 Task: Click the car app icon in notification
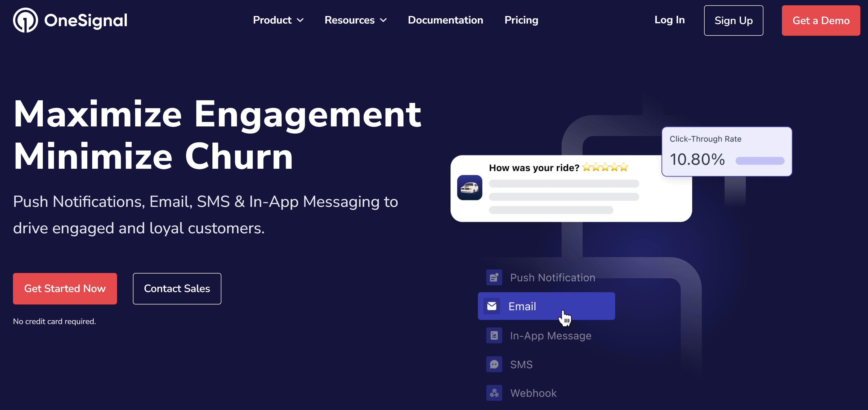point(469,188)
